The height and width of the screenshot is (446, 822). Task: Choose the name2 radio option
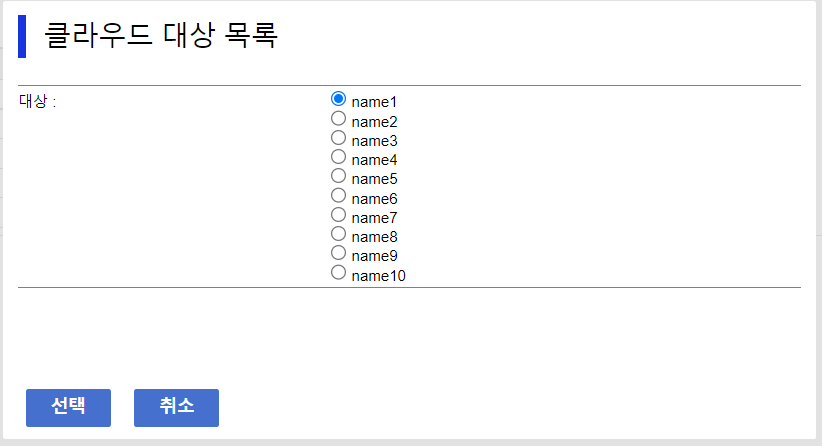point(338,118)
